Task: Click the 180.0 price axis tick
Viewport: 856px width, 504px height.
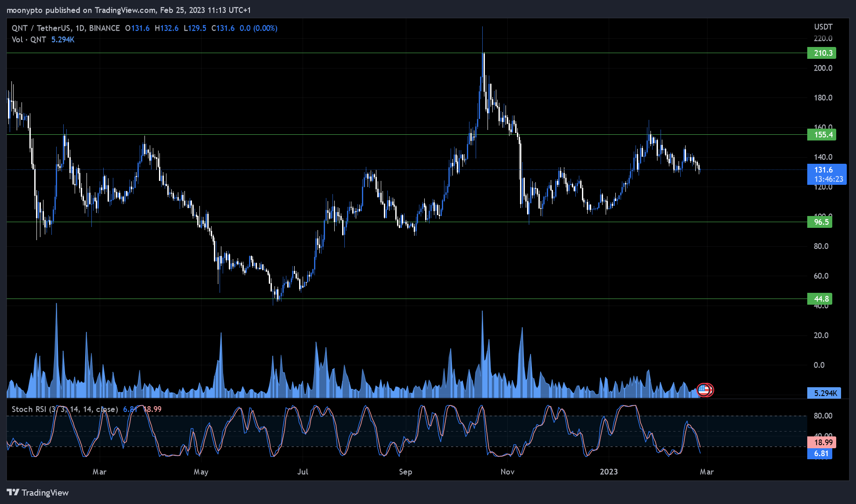Action: pos(823,98)
